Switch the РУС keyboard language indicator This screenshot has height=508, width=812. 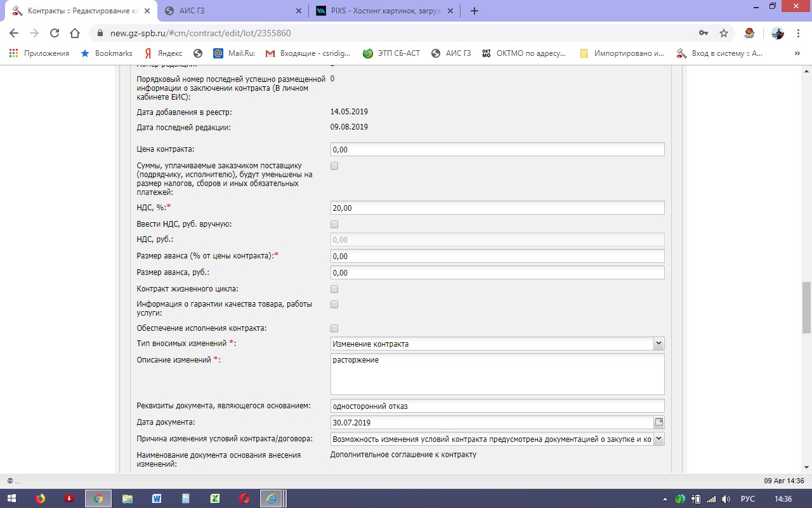(x=748, y=499)
